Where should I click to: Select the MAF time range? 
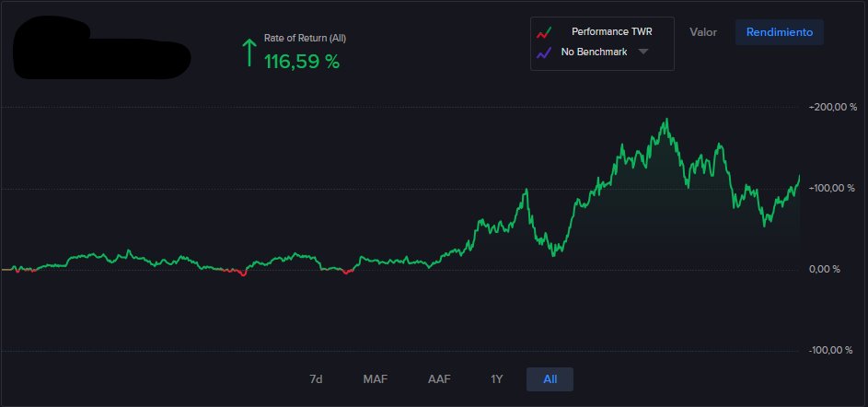tap(376, 379)
